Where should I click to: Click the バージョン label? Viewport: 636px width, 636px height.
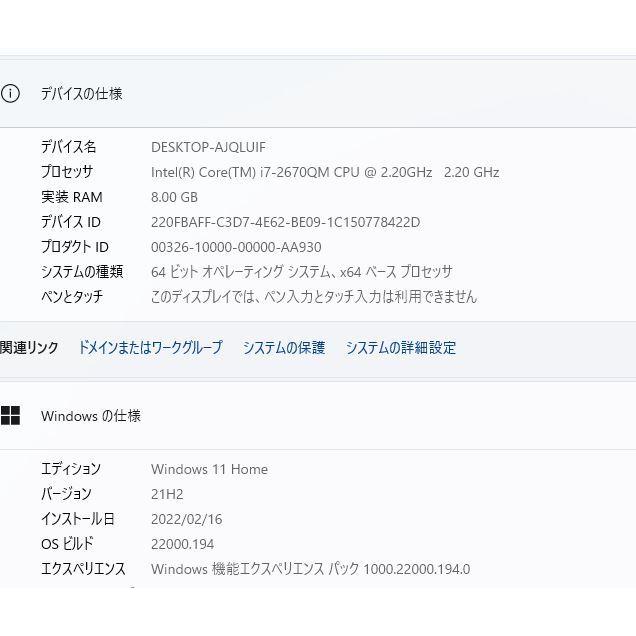(66, 494)
